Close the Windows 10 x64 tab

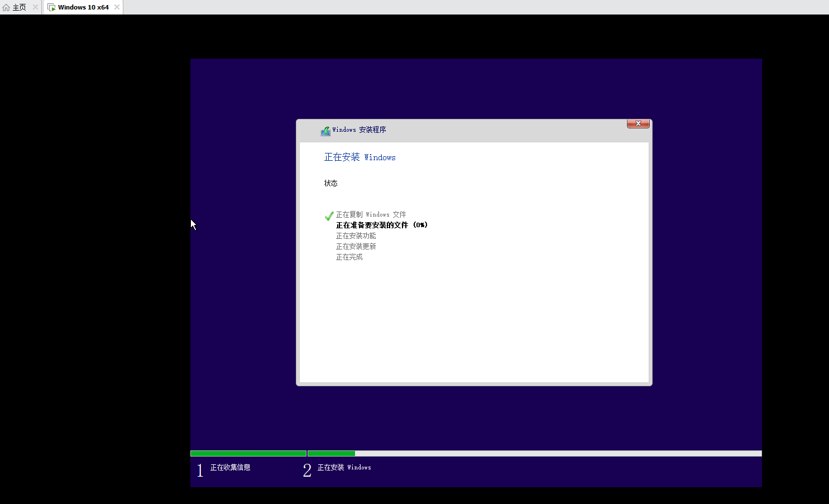click(x=117, y=7)
